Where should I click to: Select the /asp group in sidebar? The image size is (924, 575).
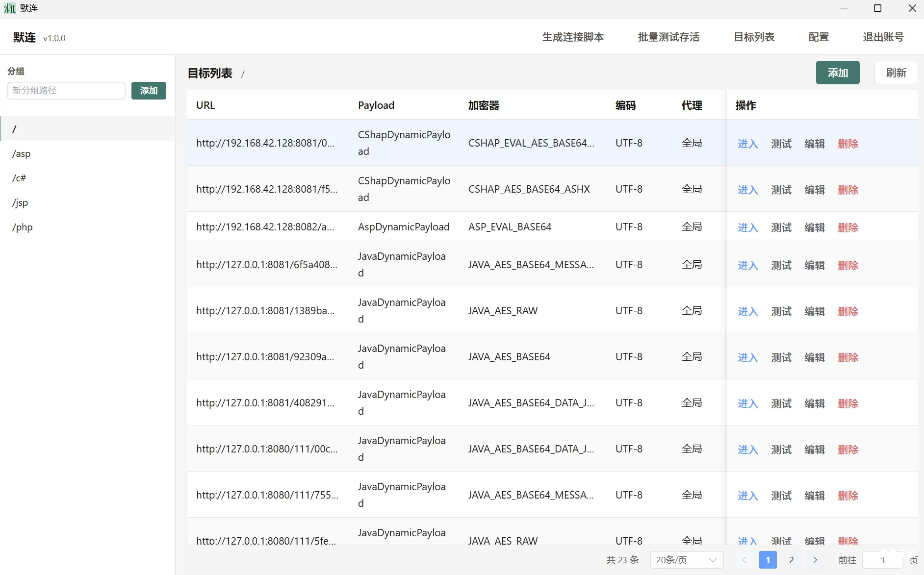click(21, 153)
